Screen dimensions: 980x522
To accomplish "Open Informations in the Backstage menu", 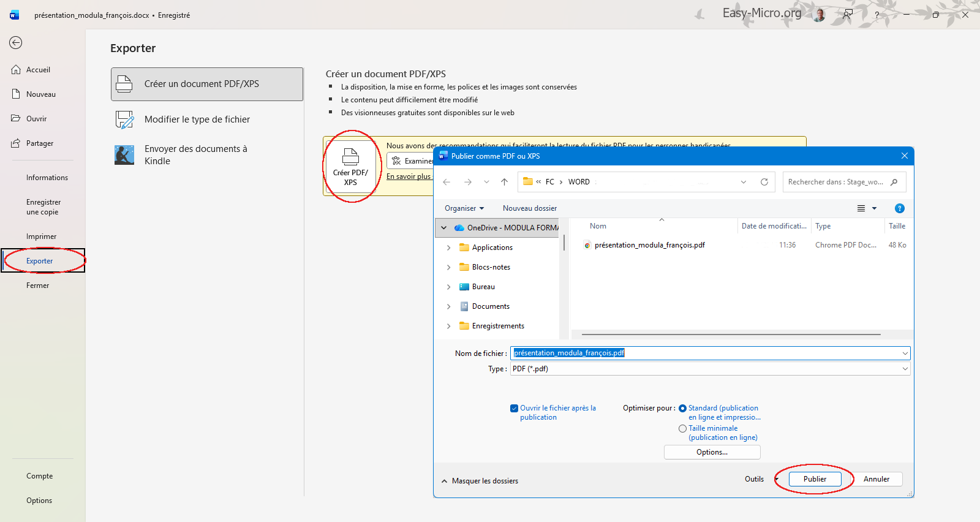I will coord(47,178).
